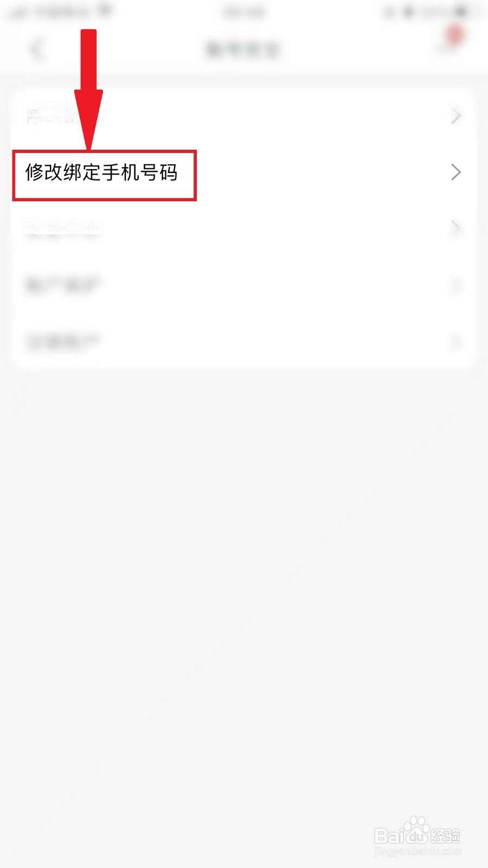The width and height of the screenshot is (488, 868).
Task: Tap the back arrow in header
Action: point(36,50)
